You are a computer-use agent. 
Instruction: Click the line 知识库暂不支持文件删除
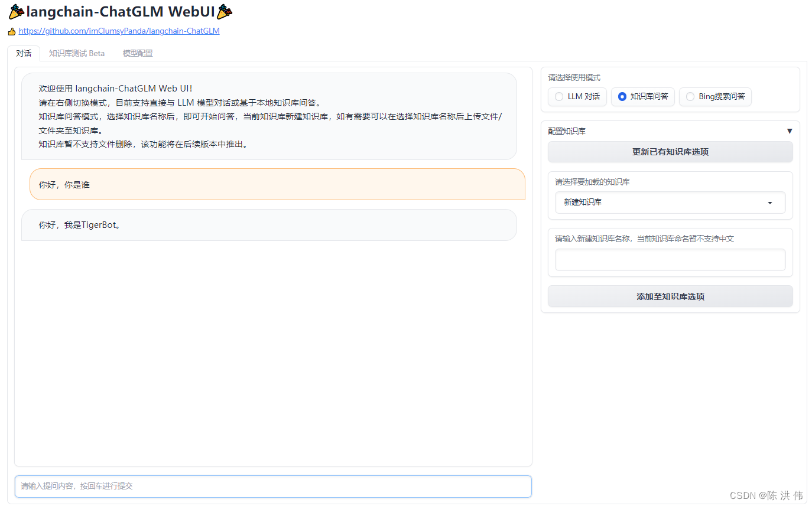pos(143,143)
